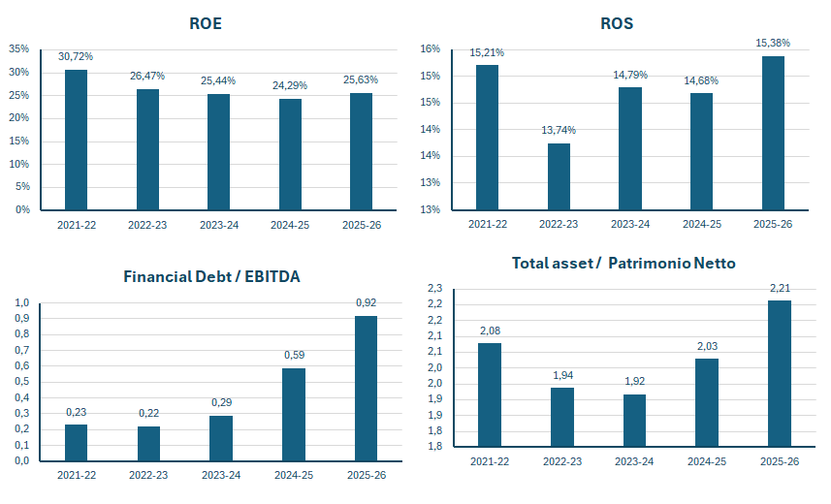Select the ROE bar for 2024-25
Viewport: 831px width, 504px height.
coord(291,154)
